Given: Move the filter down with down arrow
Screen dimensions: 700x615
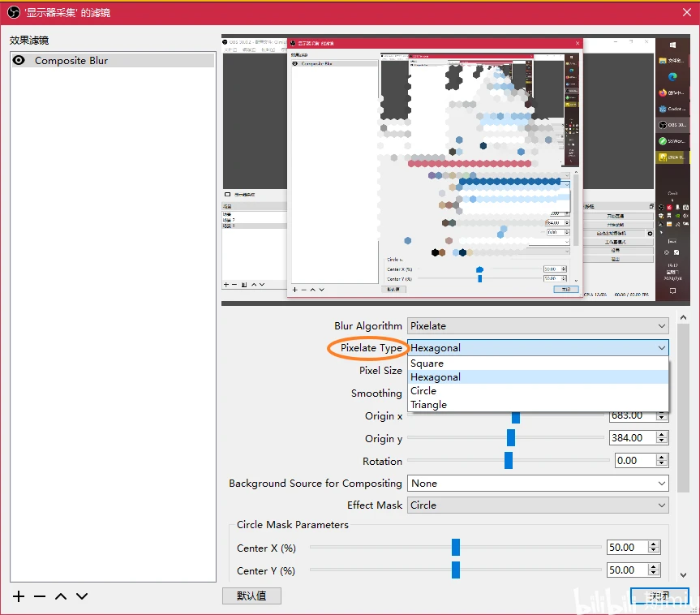Looking at the screenshot, I should click(82, 596).
